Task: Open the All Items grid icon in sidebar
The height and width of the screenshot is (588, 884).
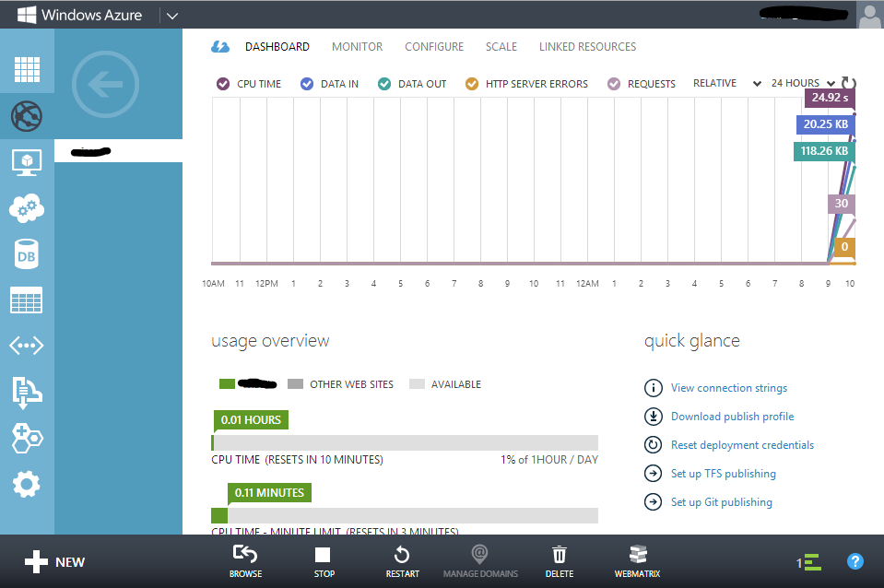Action: point(27,70)
